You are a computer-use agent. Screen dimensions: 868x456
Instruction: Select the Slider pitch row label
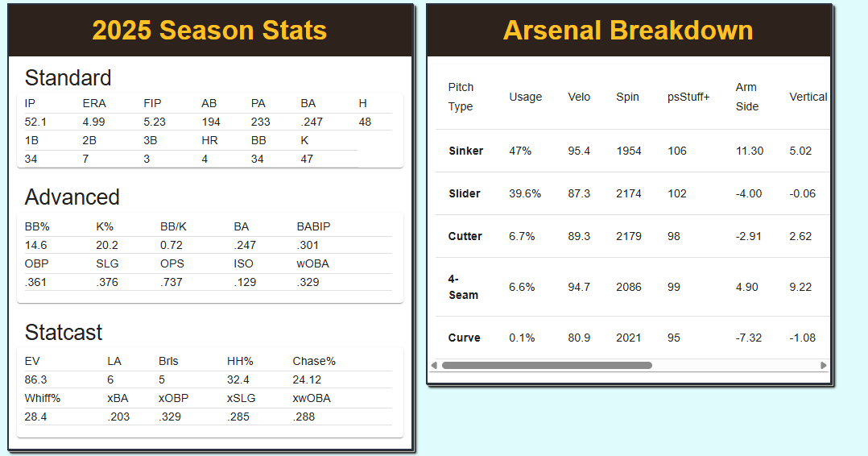(x=465, y=193)
